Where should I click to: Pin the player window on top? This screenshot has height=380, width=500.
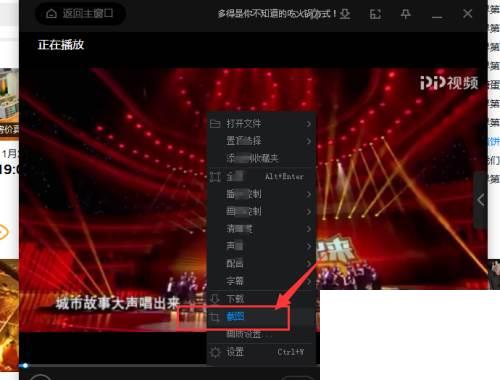(x=405, y=14)
